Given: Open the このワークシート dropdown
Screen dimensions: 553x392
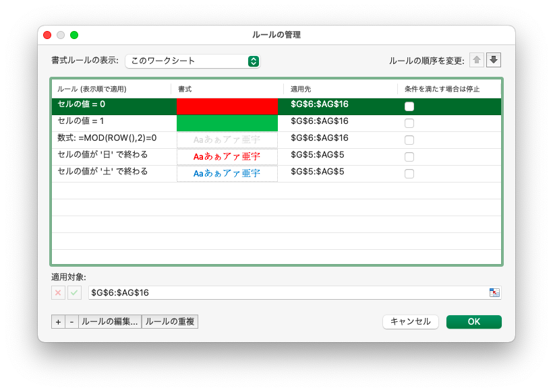Looking at the screenshot, I should (x=192, y=61).
